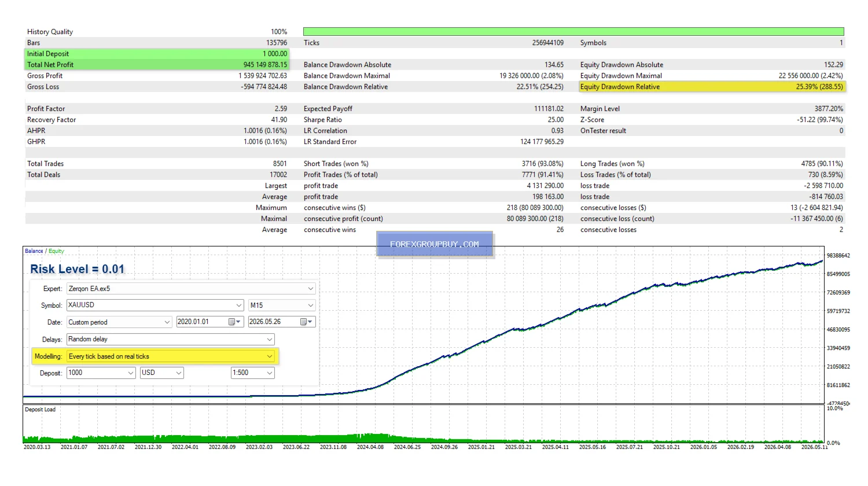Click the highlighted value 25.39% (288.55)
The width and height of the screenshot is (868, 486).
point(819,87)
